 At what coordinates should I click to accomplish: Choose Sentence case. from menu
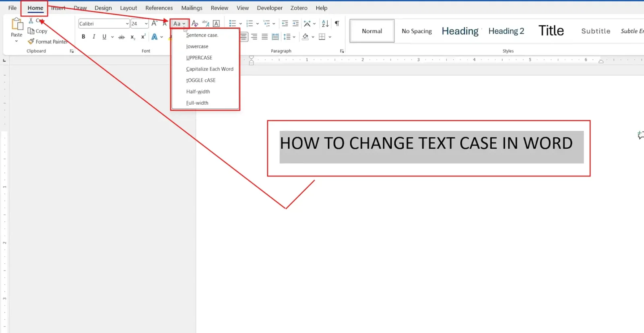(x=205, y=35)
